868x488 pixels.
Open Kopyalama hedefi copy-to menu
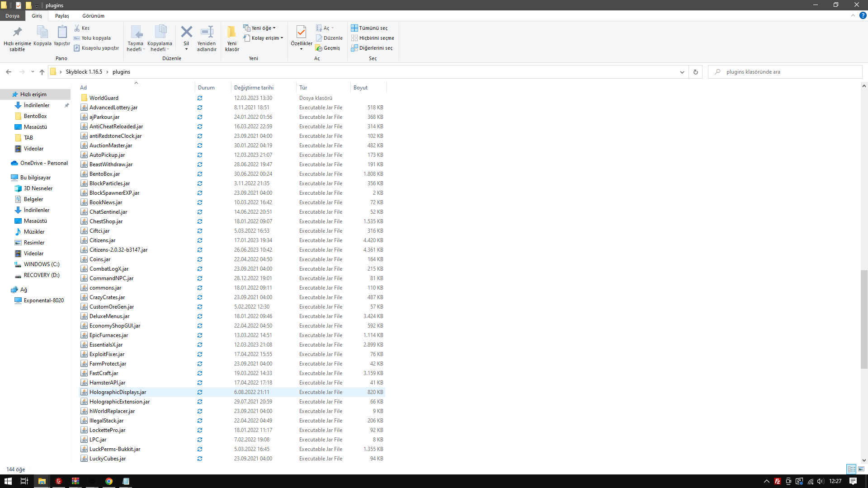click(x=160, y=38)
